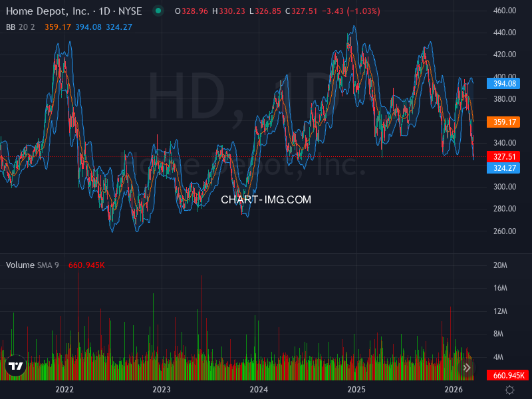Click the 2022 label on time axis
Viewport: 532px width, 399px height.
(x=65, y=390)
